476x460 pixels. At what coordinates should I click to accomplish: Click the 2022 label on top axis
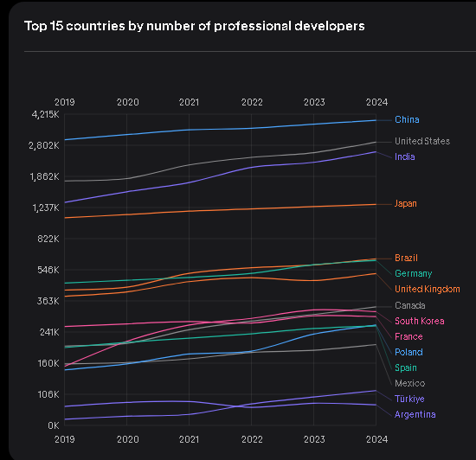252,102
